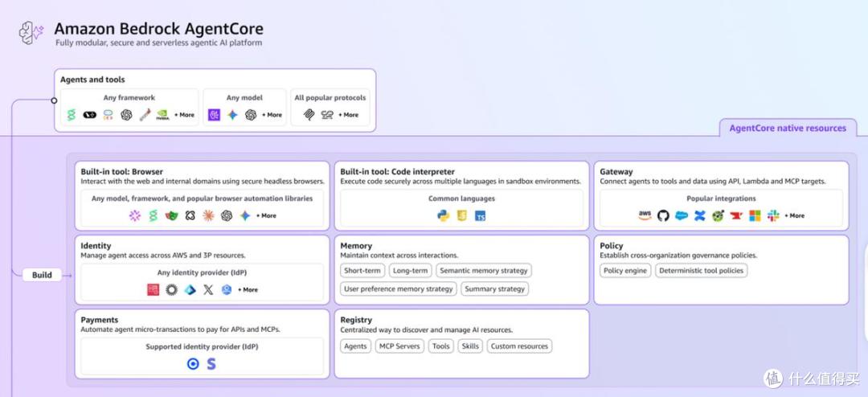This screenshot has height=397, width=868.
Task: Click the User preference memory strategy tag
Action: pos(399,289)
